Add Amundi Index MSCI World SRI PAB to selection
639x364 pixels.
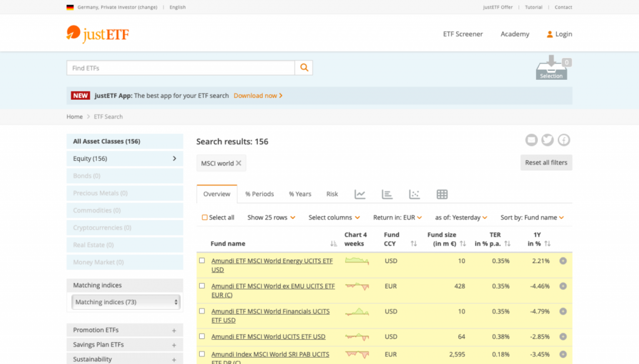[563, 354]
